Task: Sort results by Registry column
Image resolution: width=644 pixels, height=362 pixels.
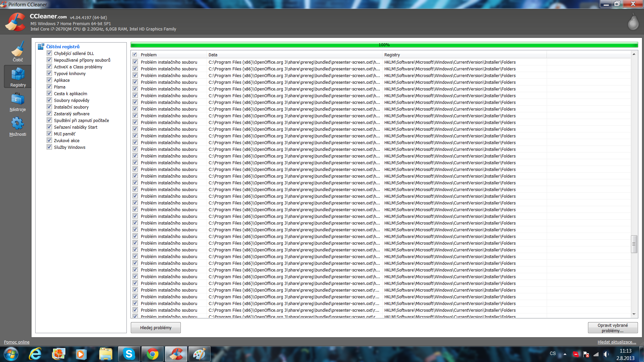Action: pos(465,55)
